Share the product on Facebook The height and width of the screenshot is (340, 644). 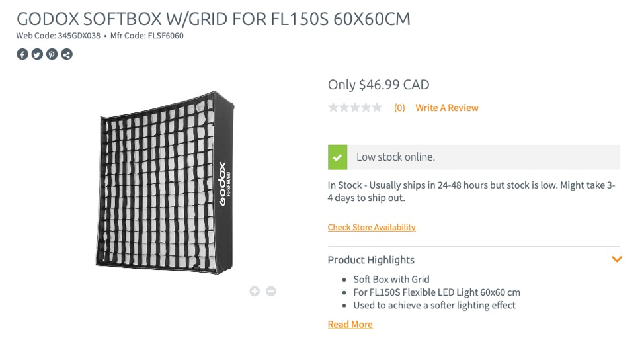(x=22, y=54)
